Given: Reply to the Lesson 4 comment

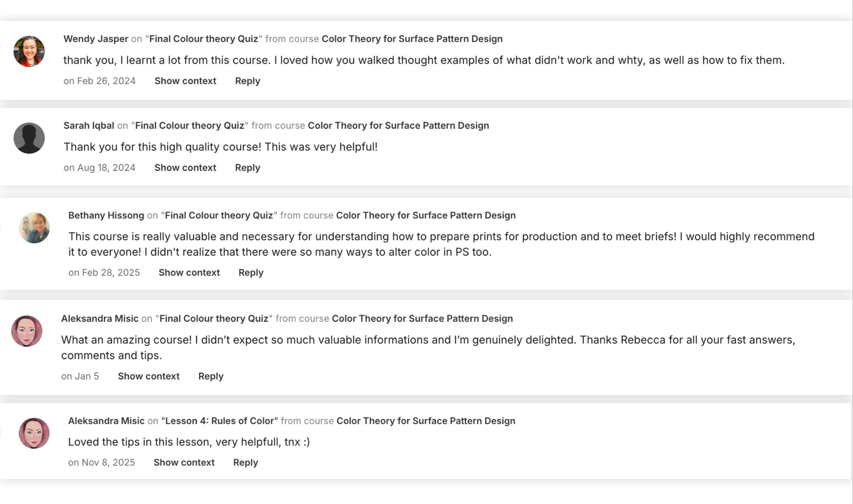Looking at the screenshot, I should click(x=246, y=462).
